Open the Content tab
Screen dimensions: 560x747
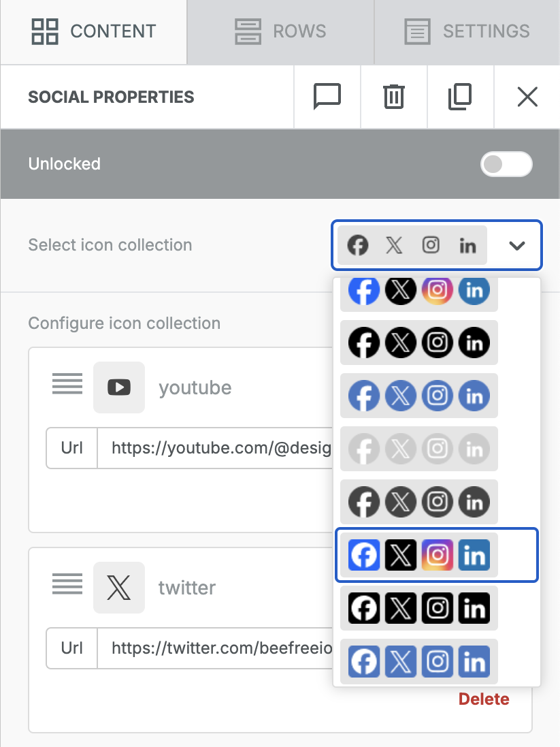[94, 31]
